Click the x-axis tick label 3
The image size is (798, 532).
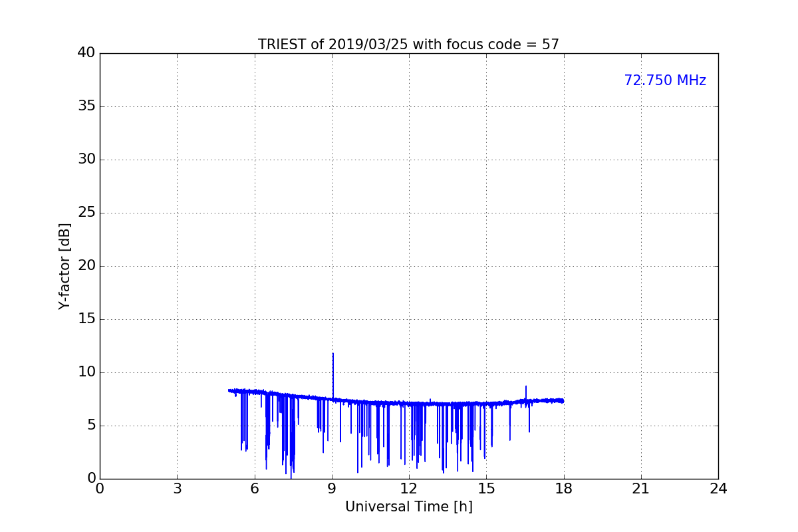177,489
